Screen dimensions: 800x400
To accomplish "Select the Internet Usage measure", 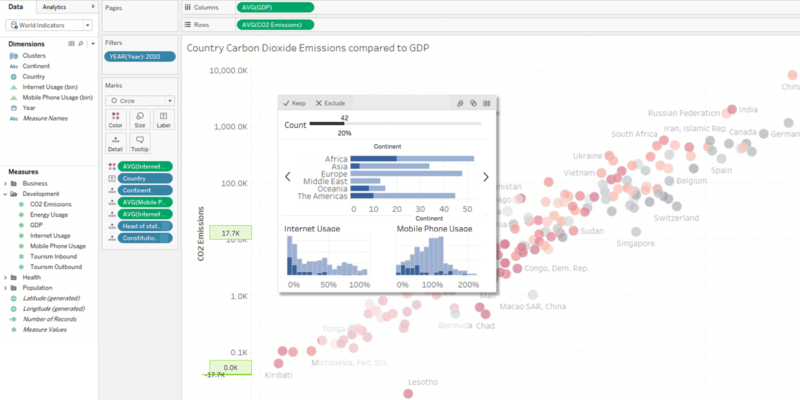I will [50, 236].
